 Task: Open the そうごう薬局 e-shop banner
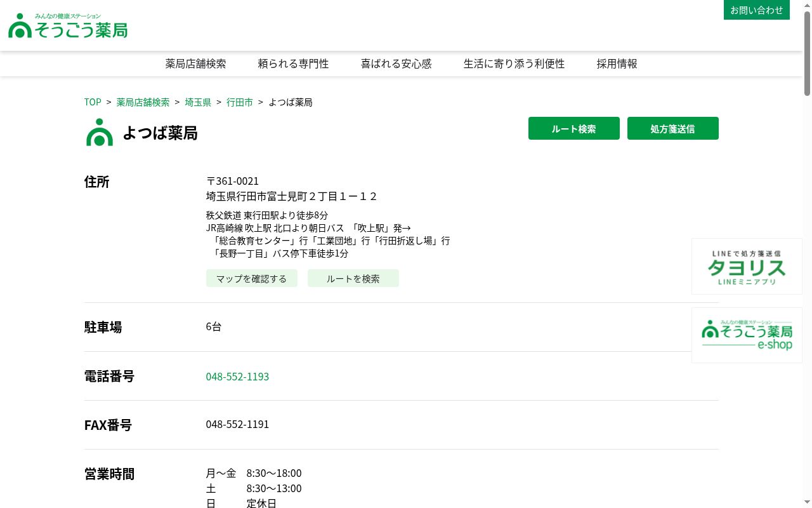pyautogui.click(x=747, y=335)
